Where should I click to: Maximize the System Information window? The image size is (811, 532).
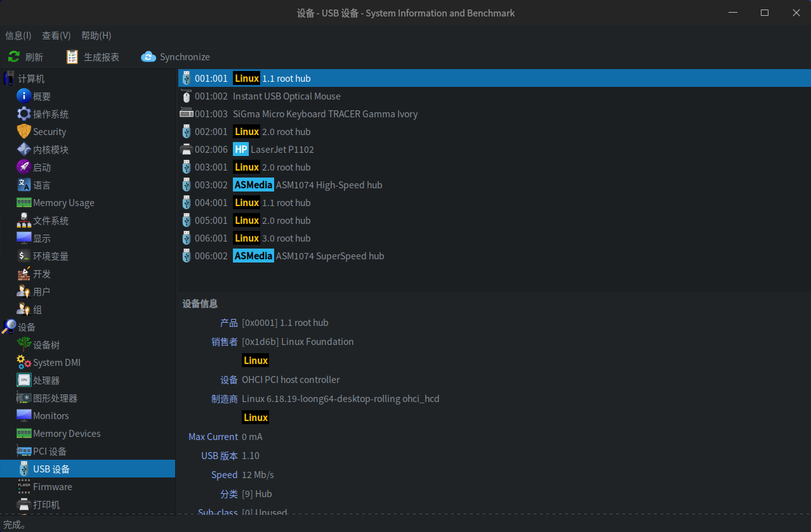click(765, 13)
